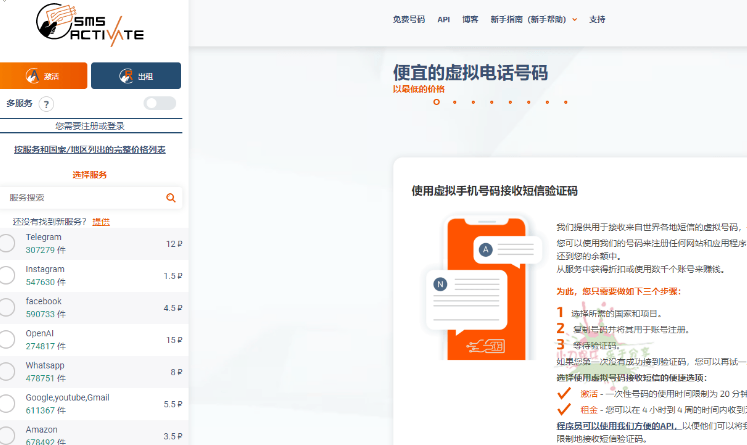747x445 pixels.
Task: Select the Instagram service icon
Action: [x=7, y=275]
